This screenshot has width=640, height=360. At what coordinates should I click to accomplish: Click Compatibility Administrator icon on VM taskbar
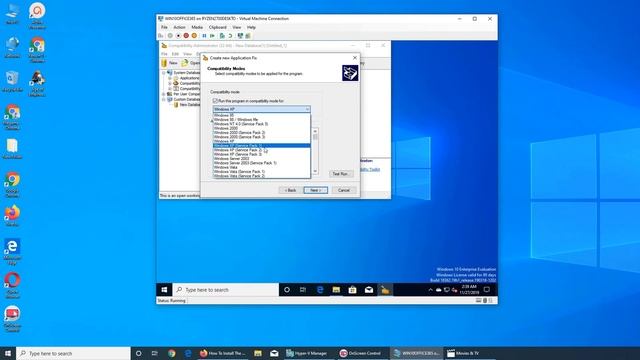385,290
